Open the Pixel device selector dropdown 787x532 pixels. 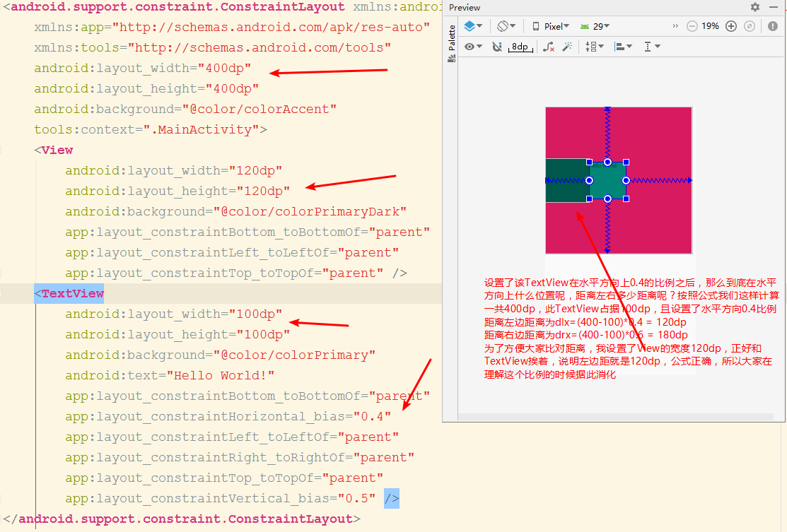tap(551, 27)
